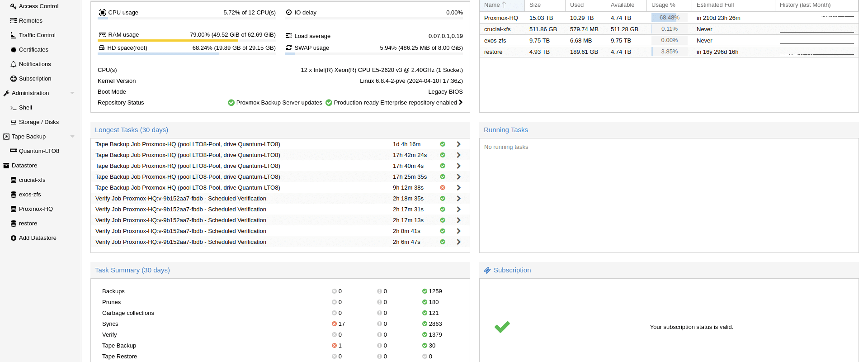Click the restore database icon in sidebar

point(14,224)
